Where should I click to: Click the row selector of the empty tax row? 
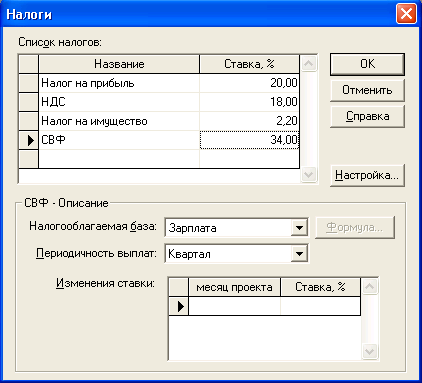(28, 159)
